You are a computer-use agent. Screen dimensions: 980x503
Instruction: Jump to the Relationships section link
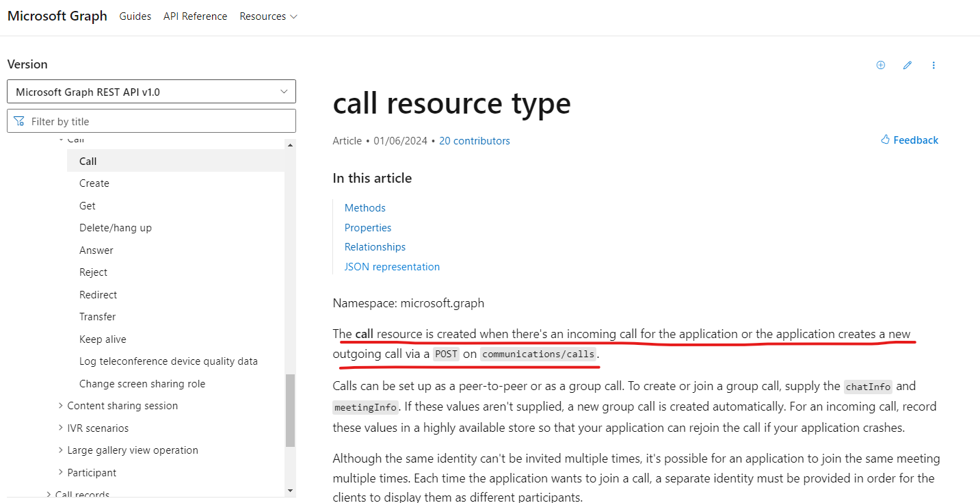pos(375,247)
